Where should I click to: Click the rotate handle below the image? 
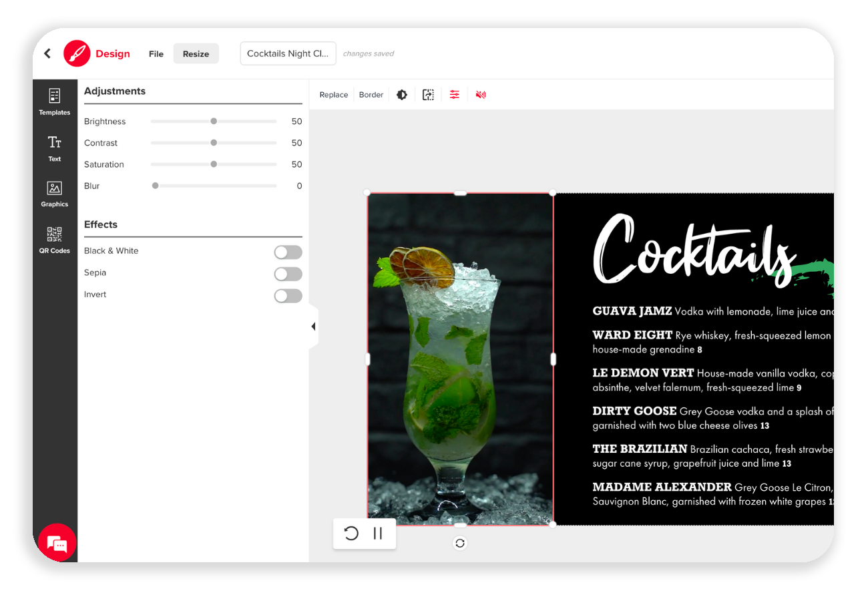tap(460, 543)
